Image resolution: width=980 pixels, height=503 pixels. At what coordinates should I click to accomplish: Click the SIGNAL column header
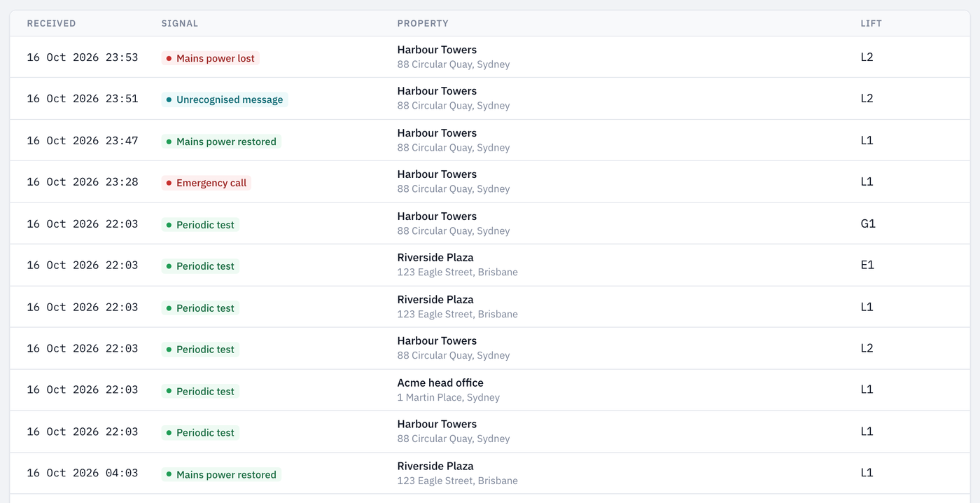[x=180, y=23]
